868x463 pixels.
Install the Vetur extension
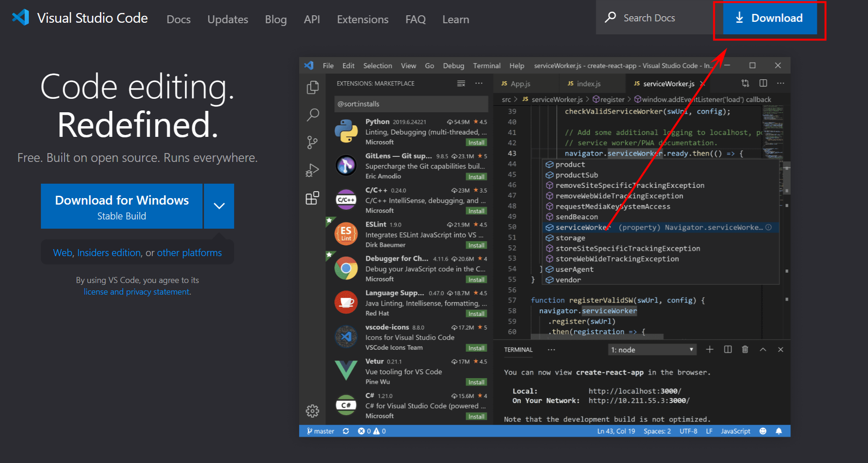[x=476, y=382]
